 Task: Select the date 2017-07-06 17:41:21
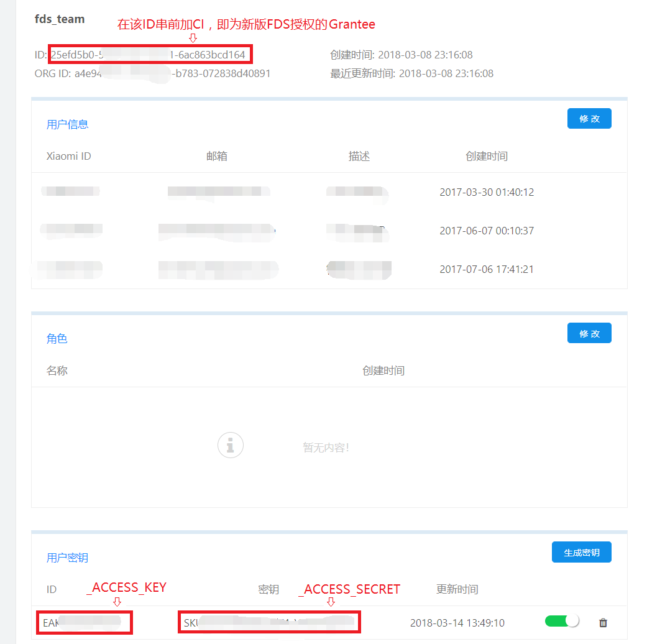click(487, 270)
